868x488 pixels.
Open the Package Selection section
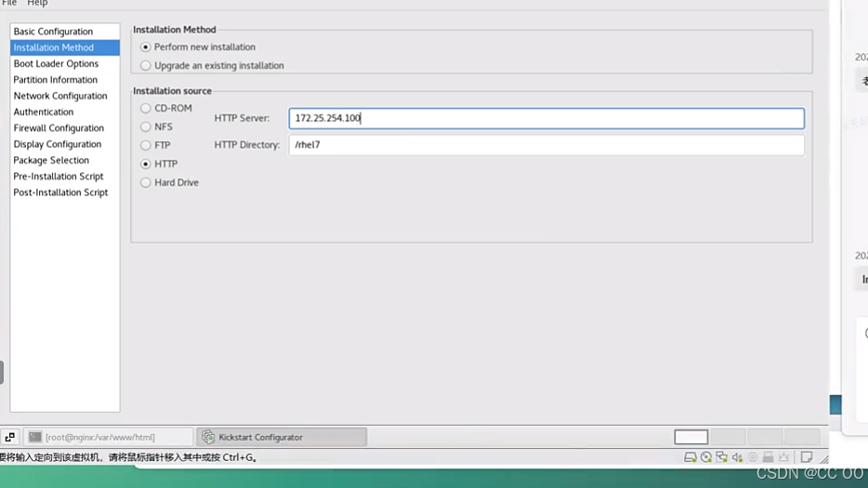tap(65, 160)
